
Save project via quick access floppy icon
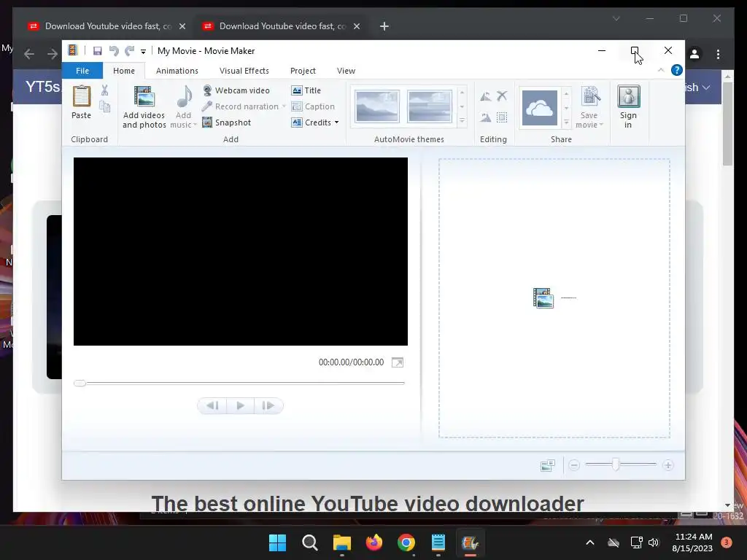point(97,51)
